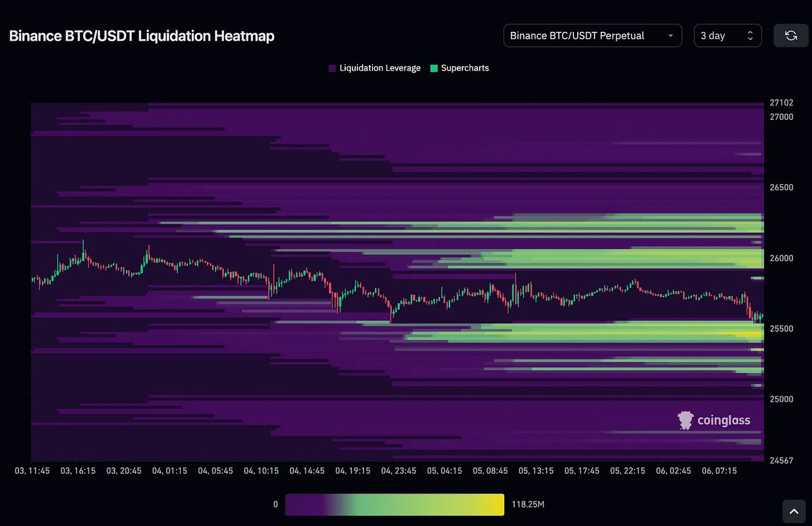Click the 25500 price axis label
Viewport: 812px width, 526px height.
click(x=782, y=329)
